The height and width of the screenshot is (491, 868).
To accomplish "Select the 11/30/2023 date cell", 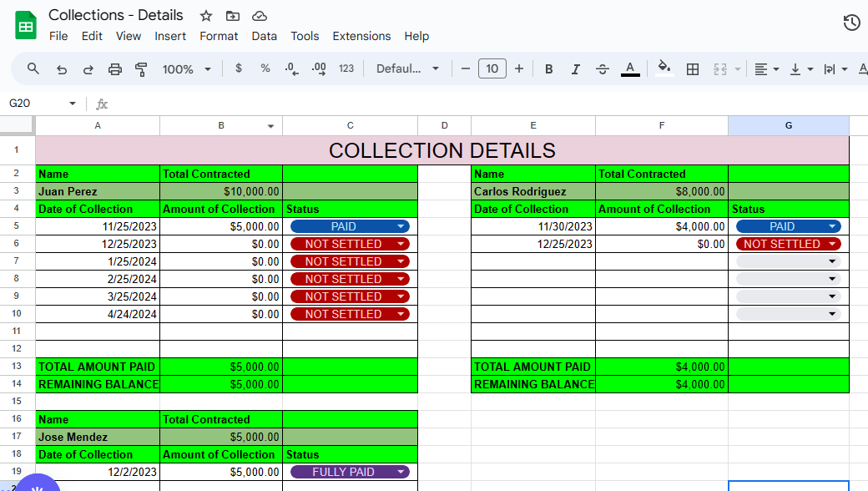I will (x=533, y=226).
